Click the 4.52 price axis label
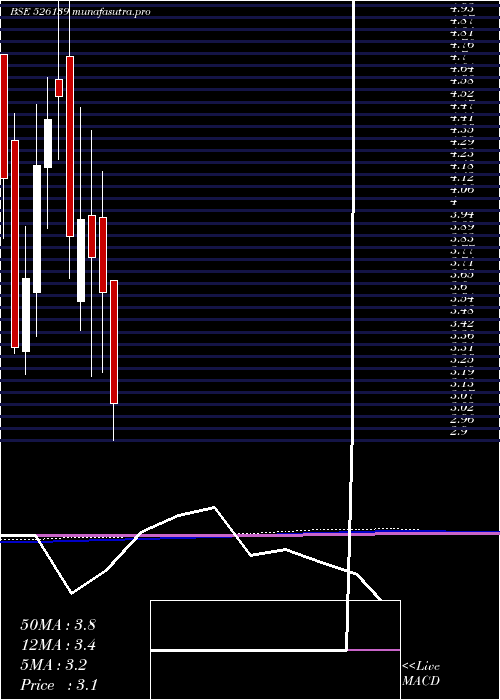 click(462, 94)
